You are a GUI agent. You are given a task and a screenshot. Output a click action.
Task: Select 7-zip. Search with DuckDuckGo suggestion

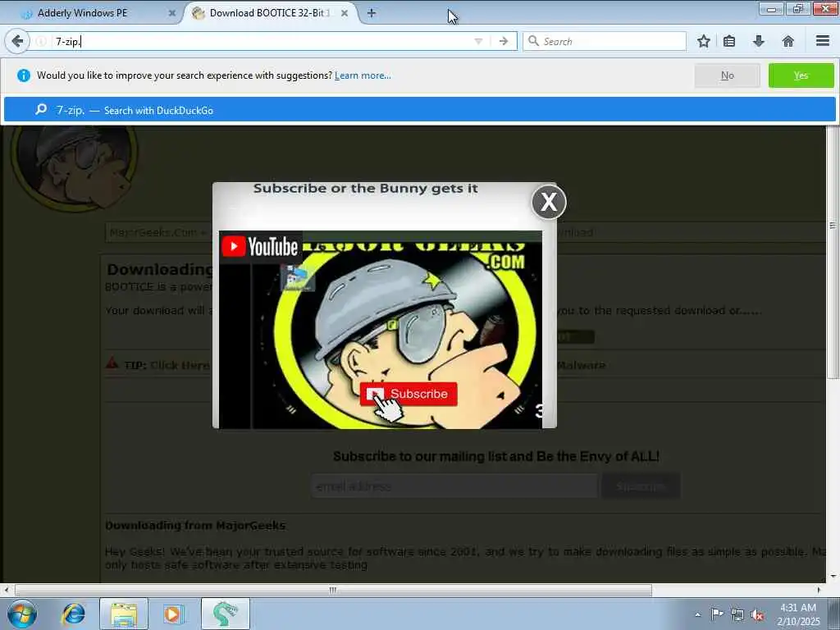point(419,110)
